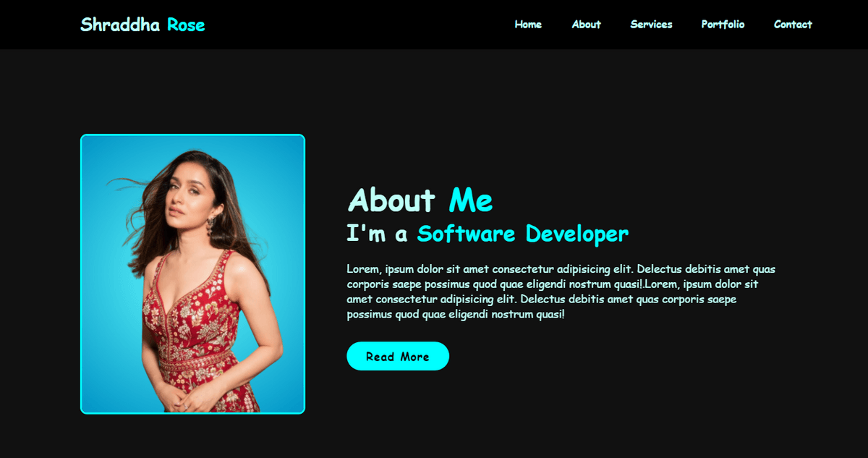The height and width of the screenshot is (458, 868).
Task: Select Services in the top navigation
Action: (651, 25)
